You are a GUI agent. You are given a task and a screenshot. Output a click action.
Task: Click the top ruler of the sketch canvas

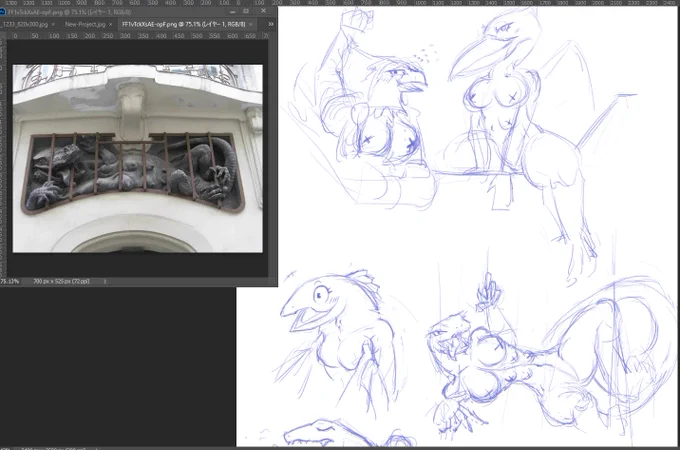coord(479,3)
